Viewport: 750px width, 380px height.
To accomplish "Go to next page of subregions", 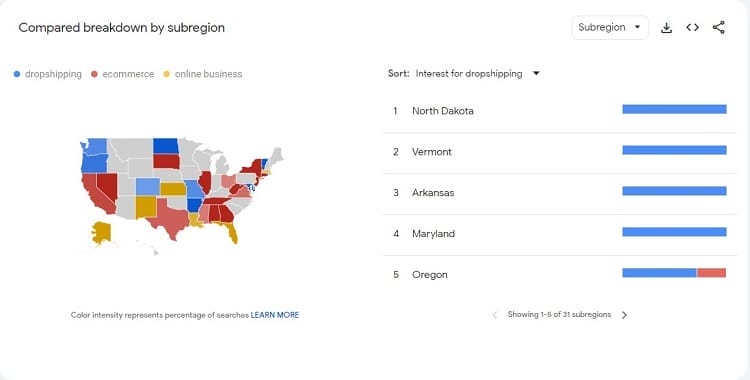I will 624,315.
